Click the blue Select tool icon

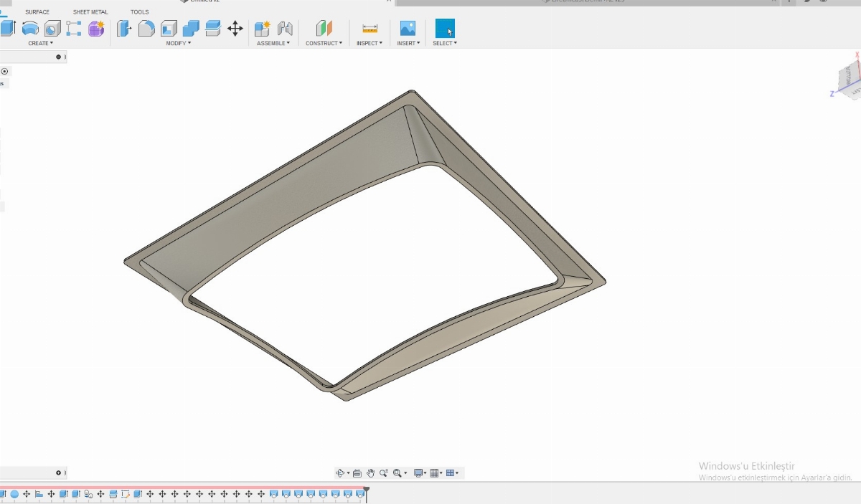(x=445, y=29)
